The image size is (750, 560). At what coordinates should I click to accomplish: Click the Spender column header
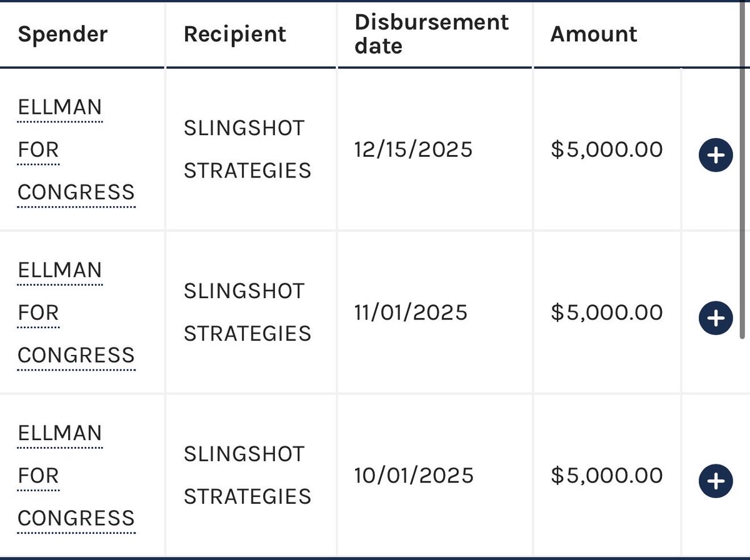[62, 34]
